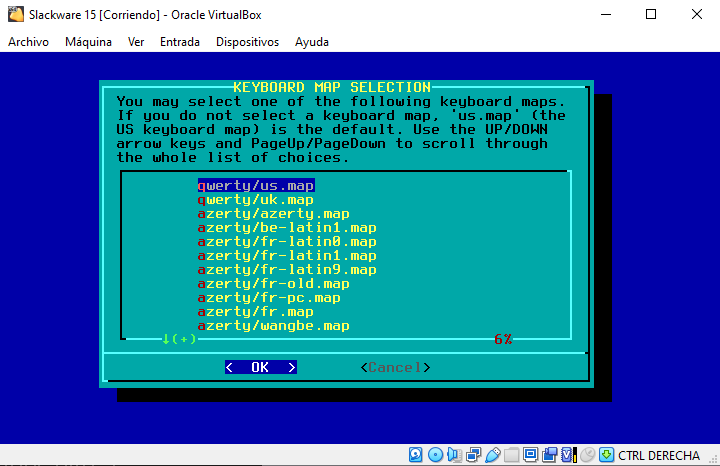
Task: Select azerty/azerty.map entry
Action: tap(274, 213)
